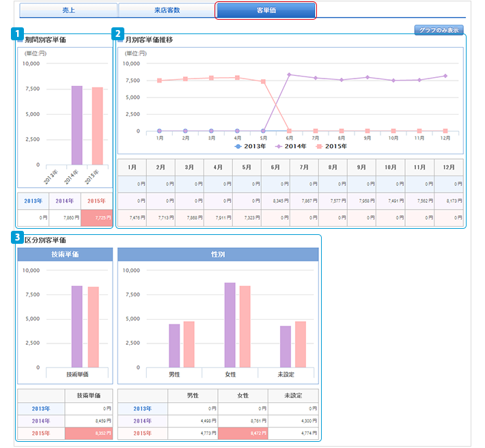Toggle the 2013年 legend marker in monthly chart
Image resolution: width=485 pixels, height=448 pixels.
click(x=238, y=147)
